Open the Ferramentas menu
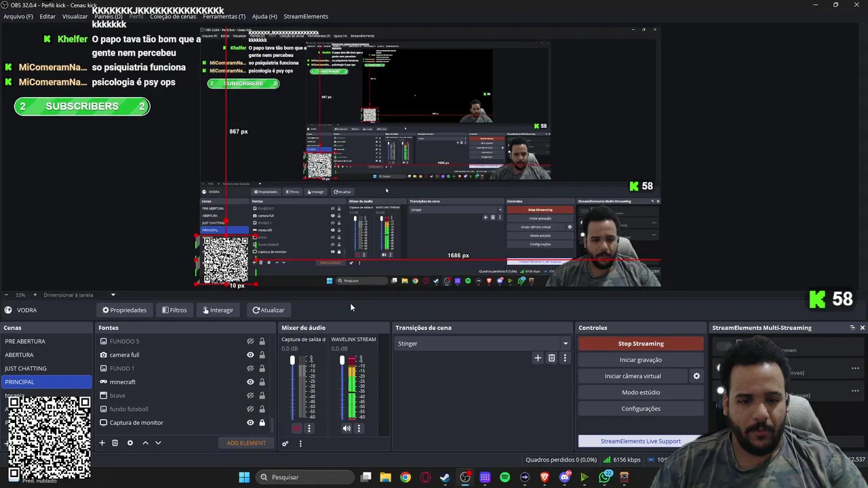 point(224,16)
